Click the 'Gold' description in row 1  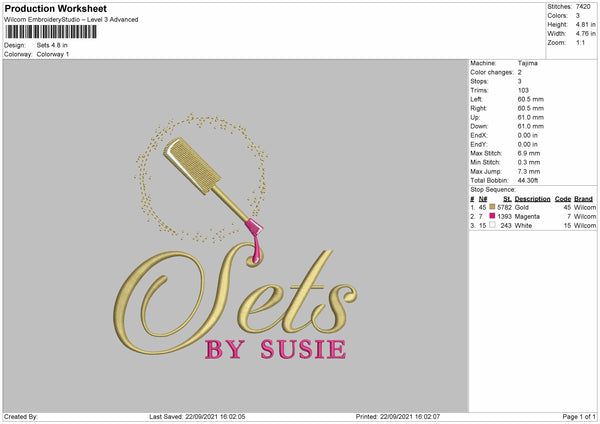(x=522, y=207)
